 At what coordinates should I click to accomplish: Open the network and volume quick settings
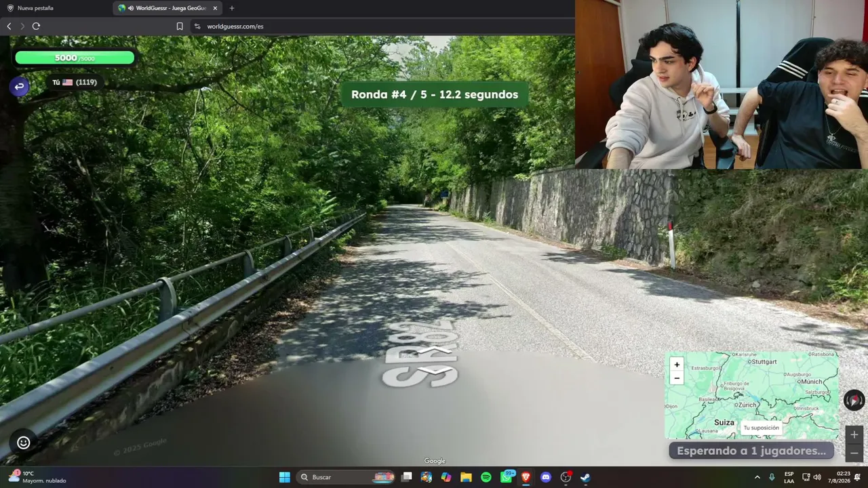(x=812, y=477)
